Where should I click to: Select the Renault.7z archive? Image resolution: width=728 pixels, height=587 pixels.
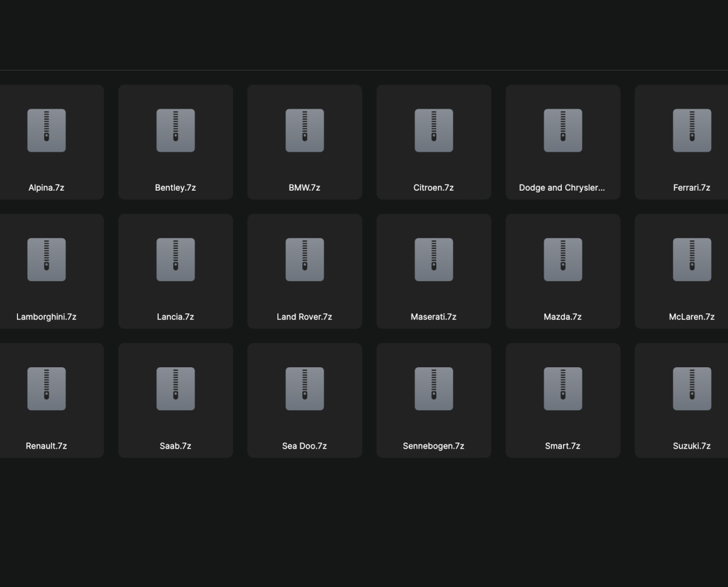coord(46,389)
